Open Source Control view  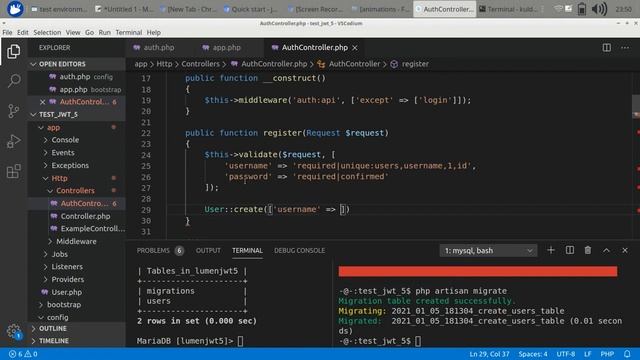[13, 111]
